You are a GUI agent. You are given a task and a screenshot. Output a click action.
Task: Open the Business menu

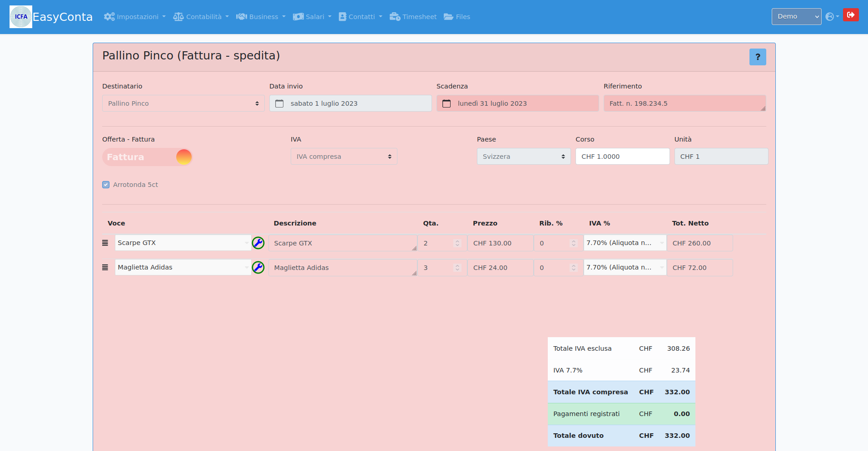coord(261,17)
